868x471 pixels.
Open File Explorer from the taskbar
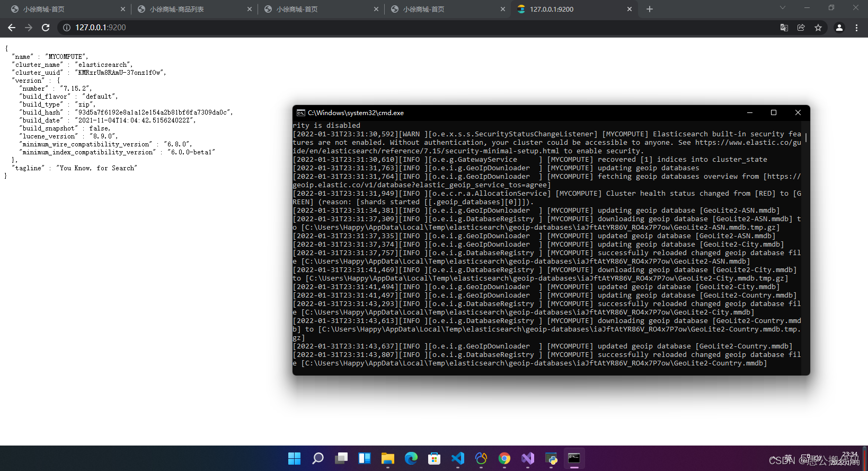click(x=387, y=458)
